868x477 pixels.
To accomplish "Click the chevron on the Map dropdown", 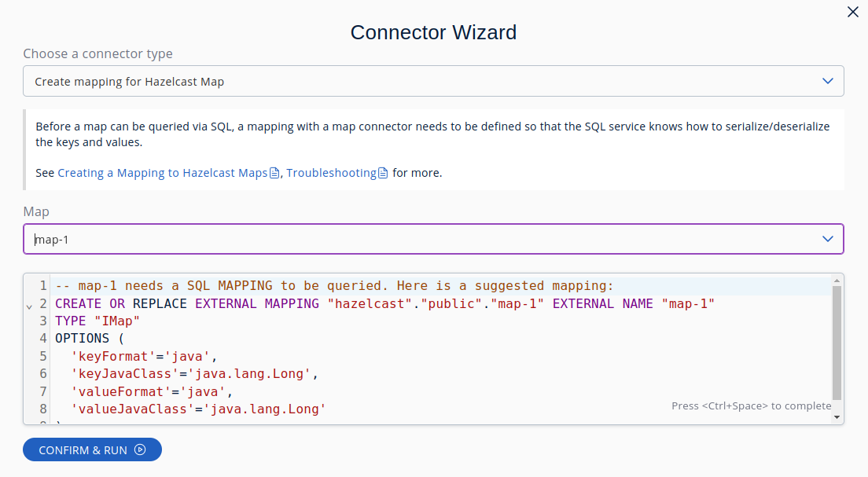I will point(827,238).
